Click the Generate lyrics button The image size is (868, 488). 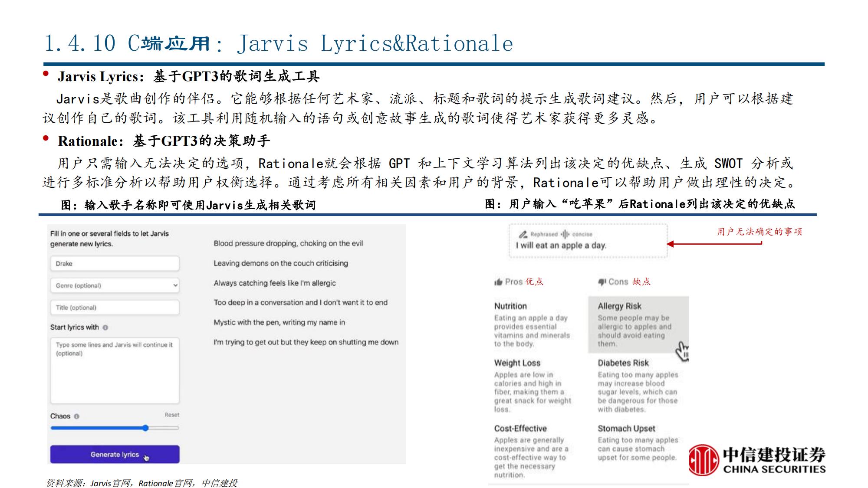115,454
